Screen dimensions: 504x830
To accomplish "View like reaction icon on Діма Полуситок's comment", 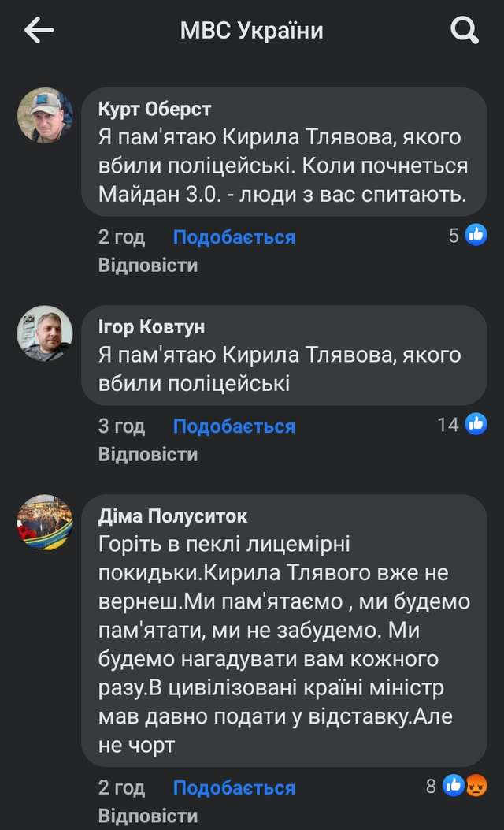I will click(454, 785).
